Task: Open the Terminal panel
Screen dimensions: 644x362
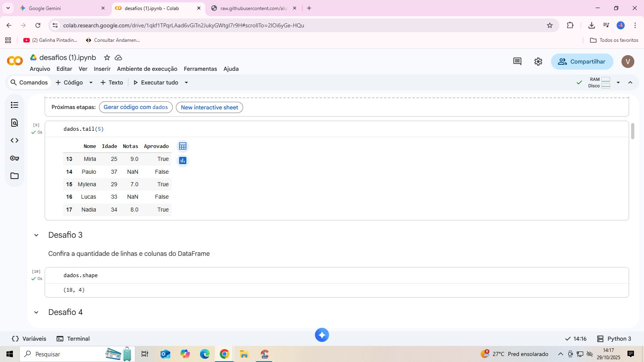Action: (73, 339)
